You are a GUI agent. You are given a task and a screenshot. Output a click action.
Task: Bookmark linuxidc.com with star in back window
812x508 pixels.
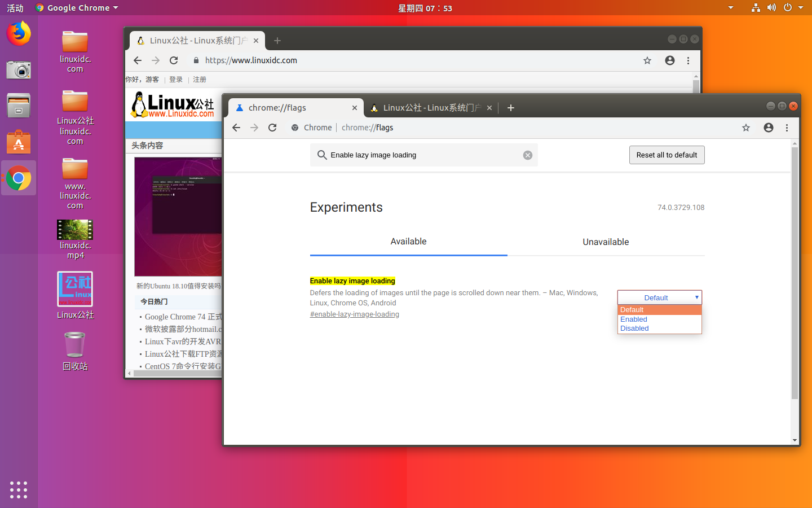pyautogui.click(x=647, y=60)
